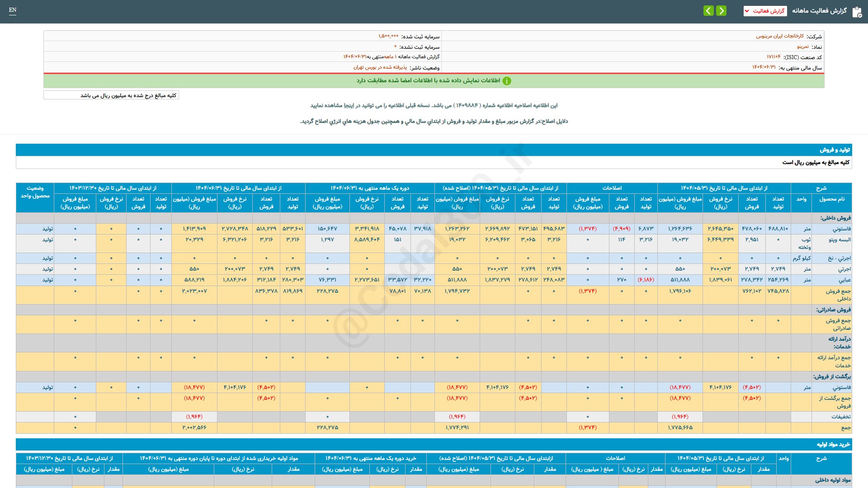868x488 pixels.
Task: Click the تولید و فروش section header
Action: tap(835, 150)
